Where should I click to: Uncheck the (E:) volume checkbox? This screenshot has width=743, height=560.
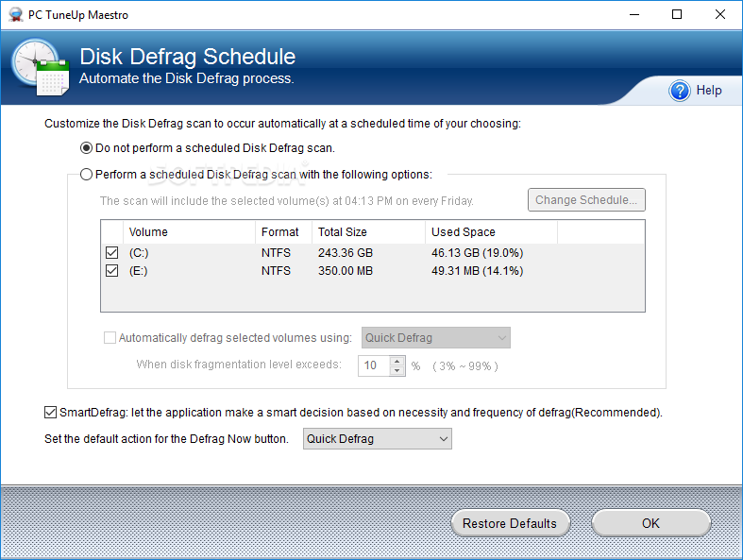pos(111,271)
